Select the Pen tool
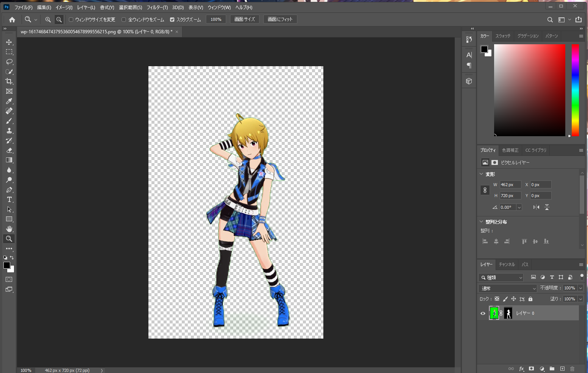 coord(9,190)
